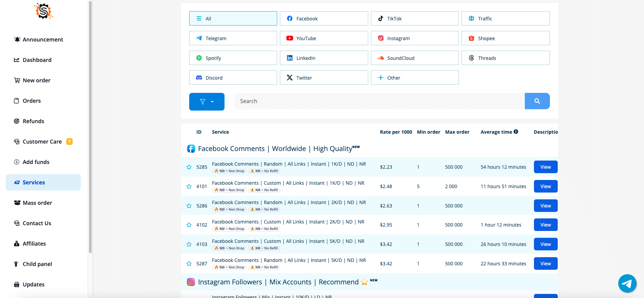Select the TikTok category filter
Image resolution: width=644 pixels, height=298 pixels.
(414, 18)
